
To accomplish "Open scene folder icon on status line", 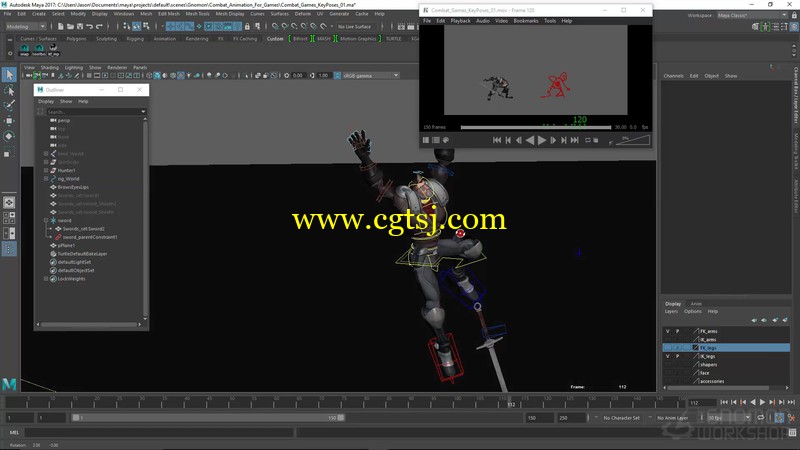I will tap(70, 26).
